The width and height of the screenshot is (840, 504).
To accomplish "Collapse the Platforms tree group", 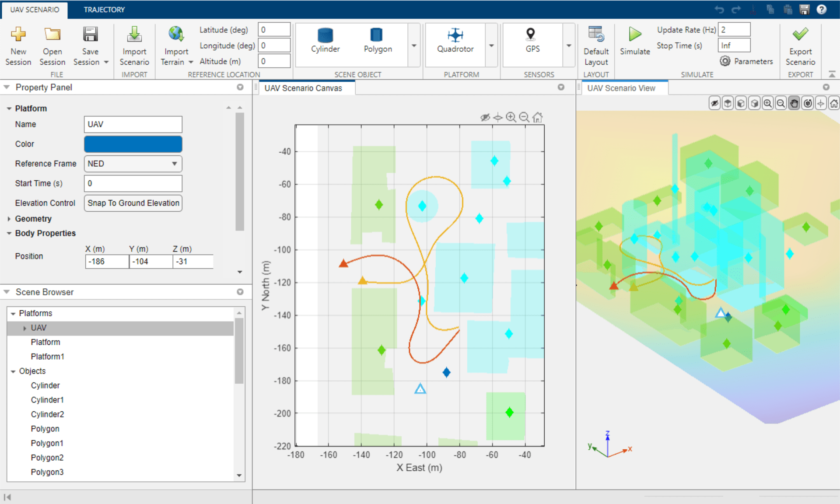I will pyautogui.click(x=13, y=313).
